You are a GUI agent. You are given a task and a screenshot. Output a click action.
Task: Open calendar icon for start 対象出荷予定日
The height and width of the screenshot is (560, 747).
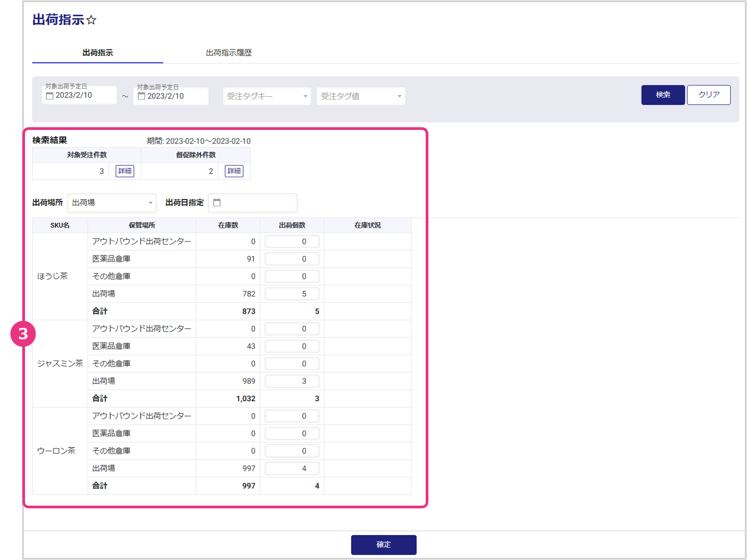point(49,96)
